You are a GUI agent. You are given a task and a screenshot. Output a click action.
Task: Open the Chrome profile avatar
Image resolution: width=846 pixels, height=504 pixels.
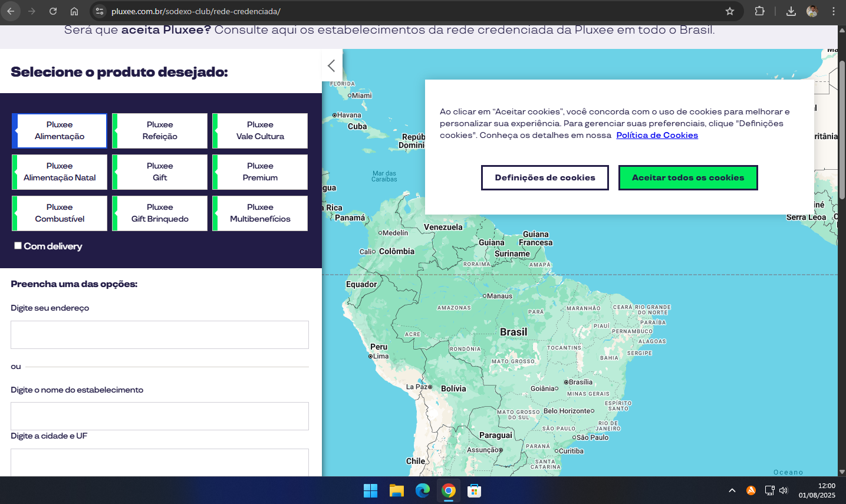[812, 11]
